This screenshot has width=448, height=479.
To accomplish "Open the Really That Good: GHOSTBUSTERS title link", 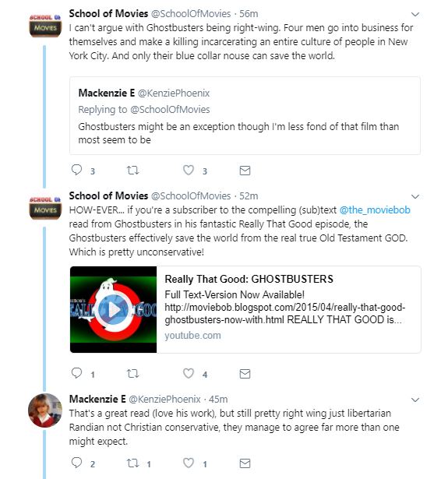I will tap(249, 279).
